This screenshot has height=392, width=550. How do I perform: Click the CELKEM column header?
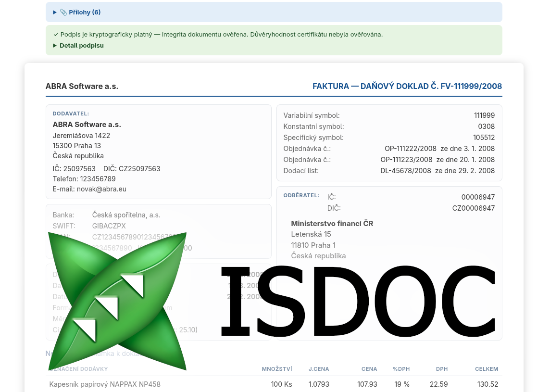tap(487, 369)
